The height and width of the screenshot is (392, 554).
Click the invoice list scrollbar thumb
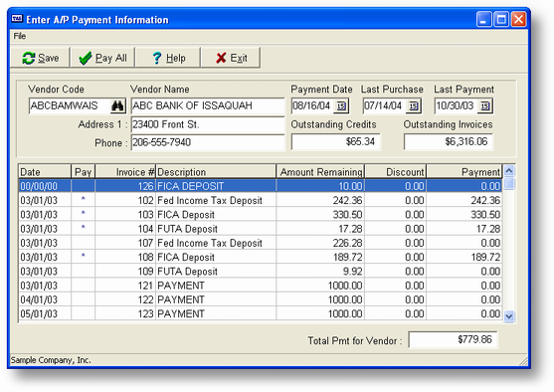(509, 184)
